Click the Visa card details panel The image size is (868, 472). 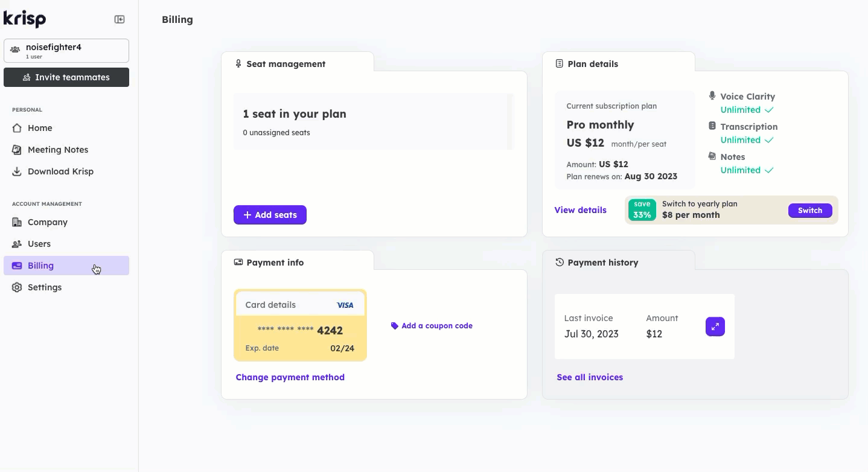point(300,325)
